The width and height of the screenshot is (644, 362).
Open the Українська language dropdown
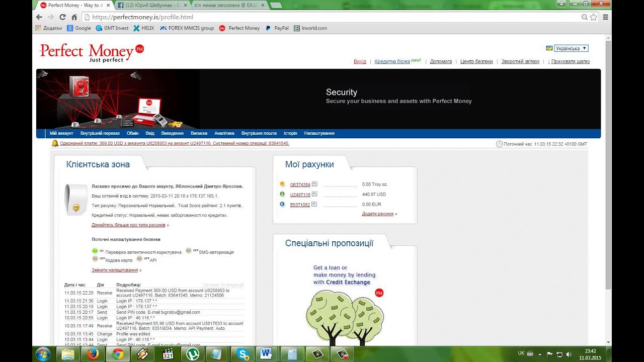[x=571, y=48]
